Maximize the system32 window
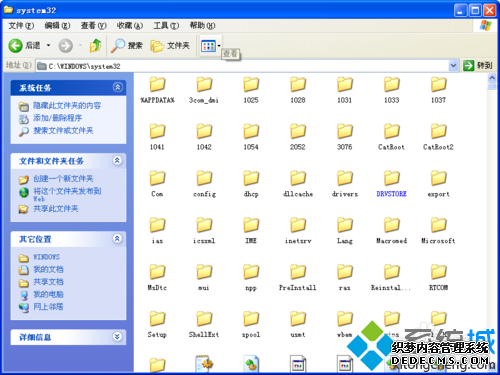Screen dimensions: 500x375 point(475,11)
